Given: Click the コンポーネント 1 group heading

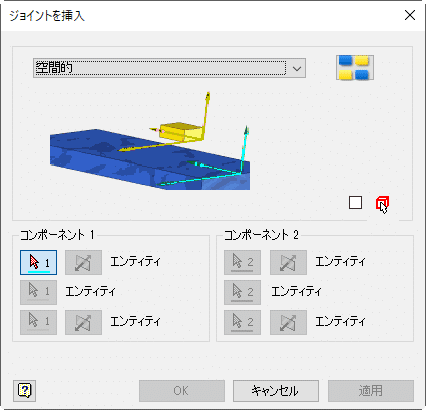Looking at the screenshot, I should coord(57,235).
